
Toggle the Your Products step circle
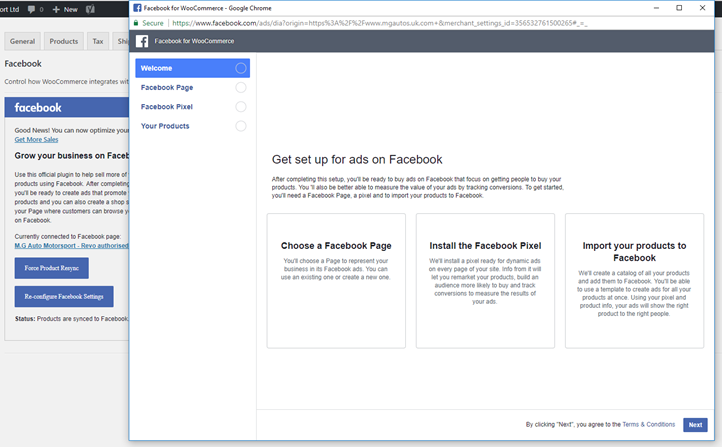[x=241, y=126]
